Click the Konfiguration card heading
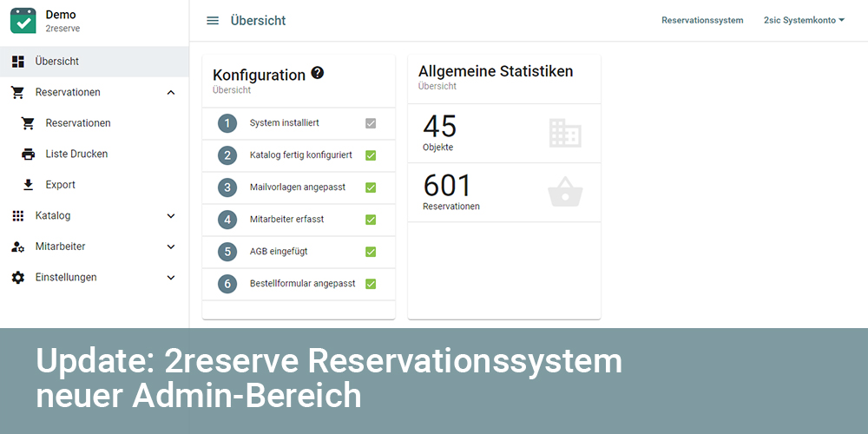Screen dimensions: 868x434 click(x=259, y=75)
